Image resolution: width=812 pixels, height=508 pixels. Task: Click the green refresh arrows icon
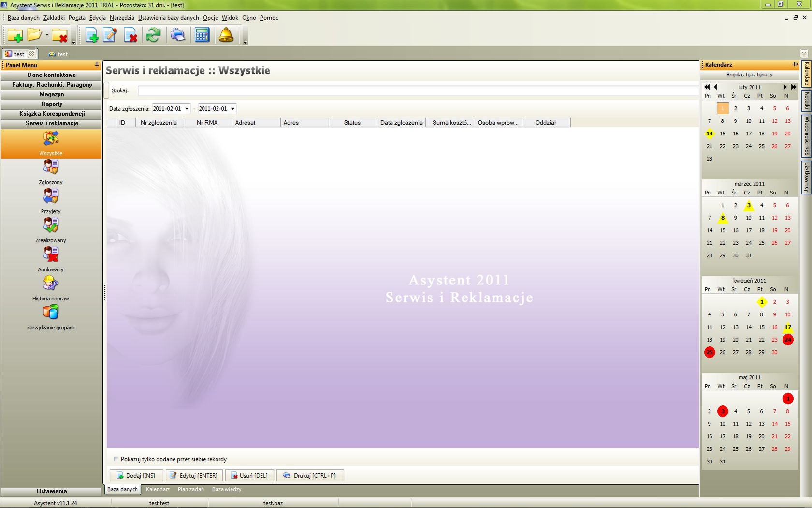(154, 35)
